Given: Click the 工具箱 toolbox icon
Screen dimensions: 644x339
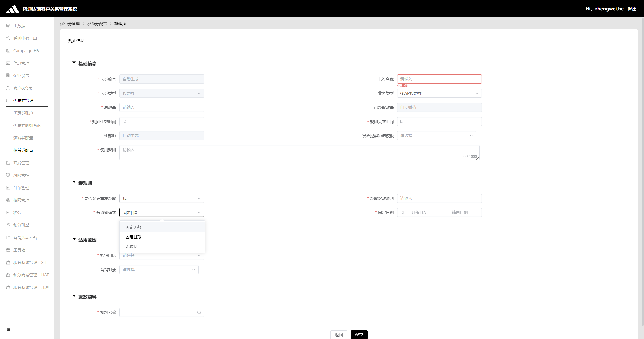Looking at the screenshot, I should 8,250.
